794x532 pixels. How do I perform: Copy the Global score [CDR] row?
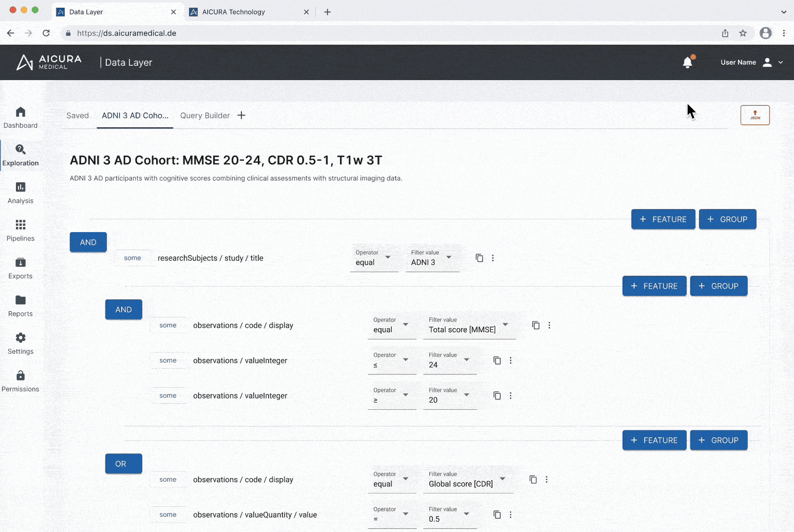click(533, 479)
